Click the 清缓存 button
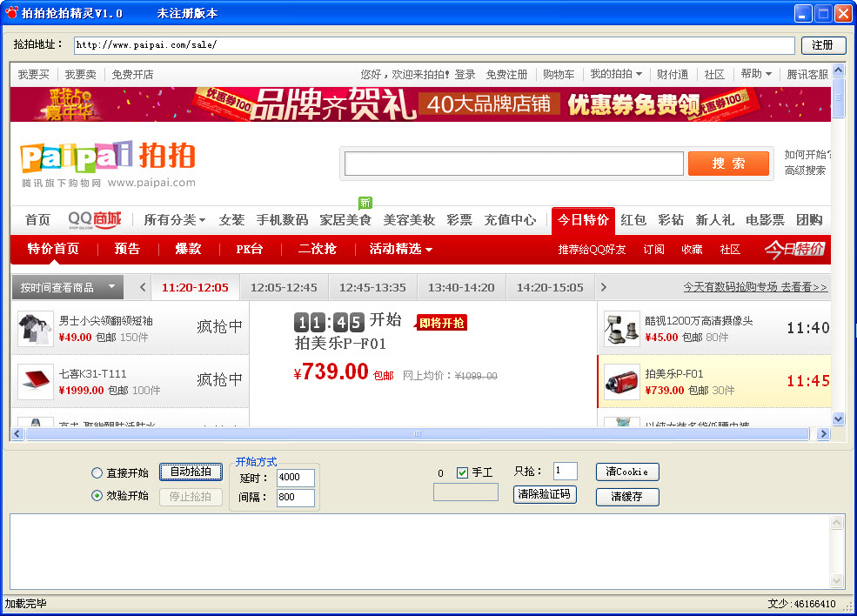Image resolution: width=857 pixels, height=616 pixels. pos(627,497)
